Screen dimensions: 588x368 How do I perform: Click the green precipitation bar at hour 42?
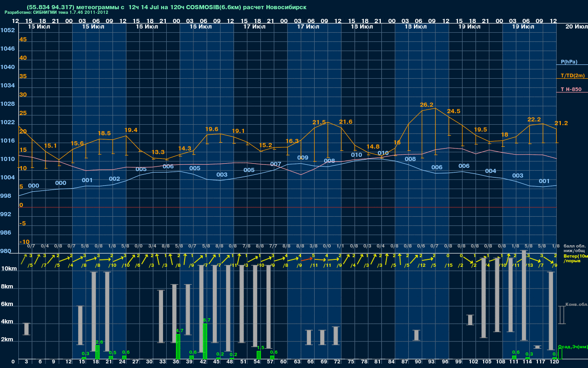[205, 342]
